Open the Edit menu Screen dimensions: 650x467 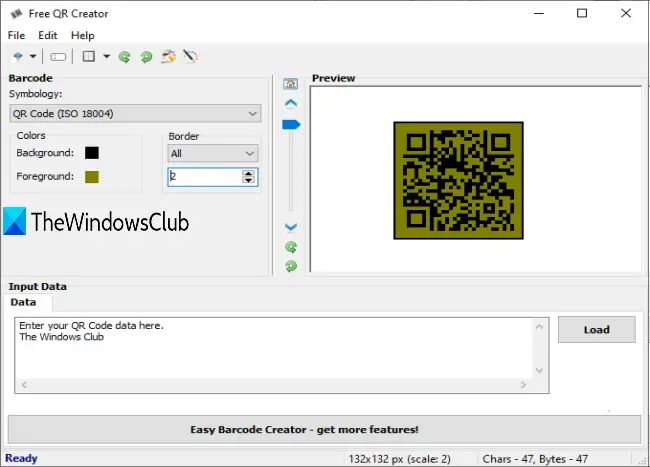48,35
